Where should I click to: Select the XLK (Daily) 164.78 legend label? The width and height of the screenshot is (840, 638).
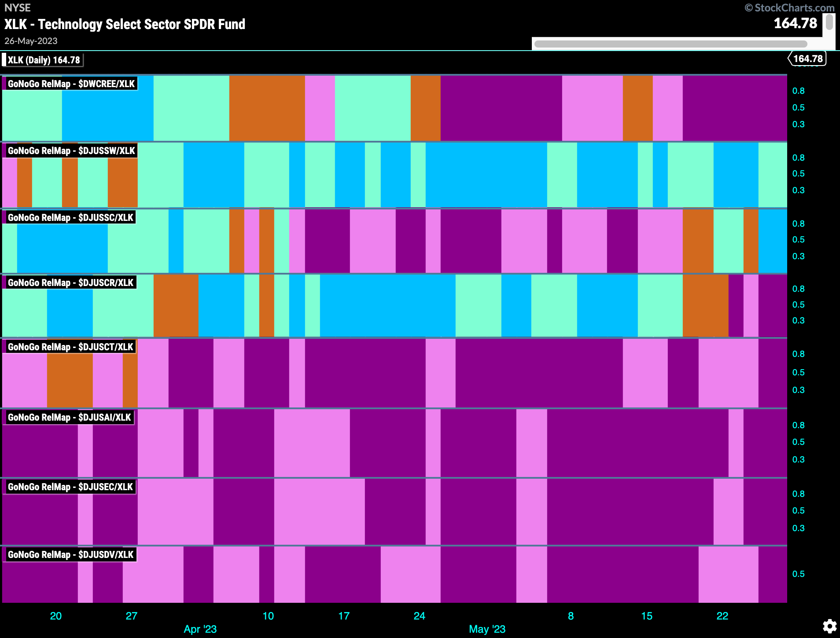tap(43, 60)
